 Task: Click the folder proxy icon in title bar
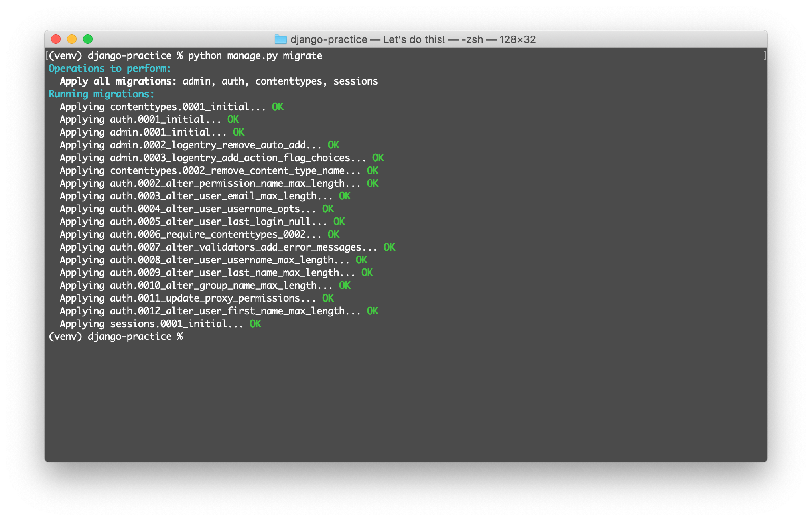281,39
